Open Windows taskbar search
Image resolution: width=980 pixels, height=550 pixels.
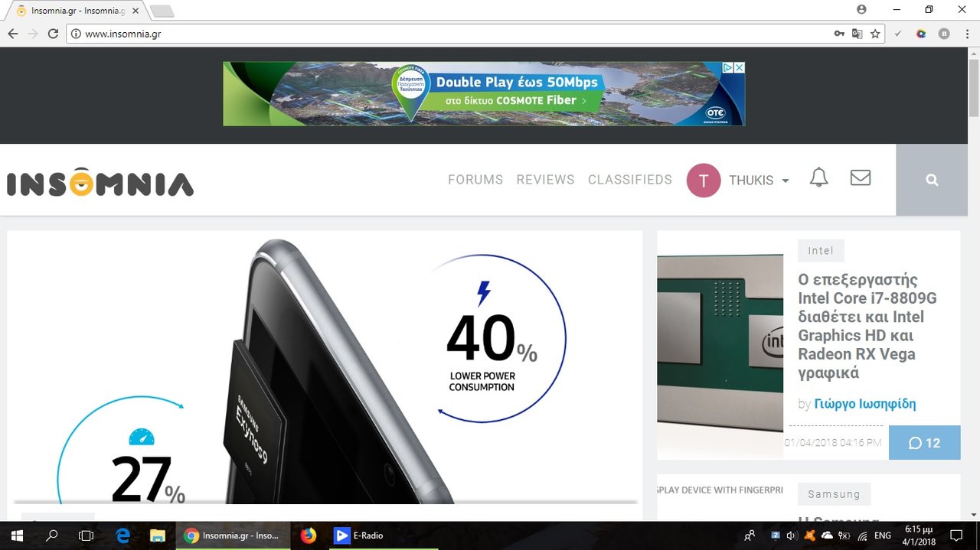(x=52, y=535)
